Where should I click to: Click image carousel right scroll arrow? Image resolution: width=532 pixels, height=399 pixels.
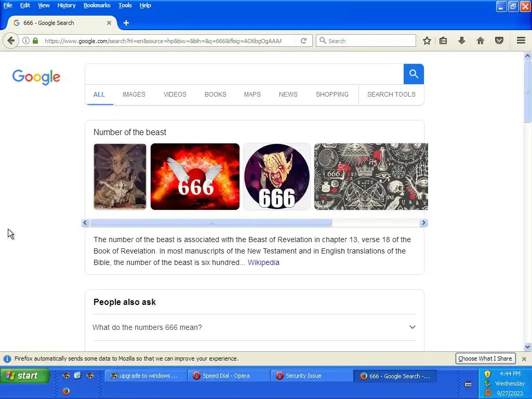tap(423, 222)
